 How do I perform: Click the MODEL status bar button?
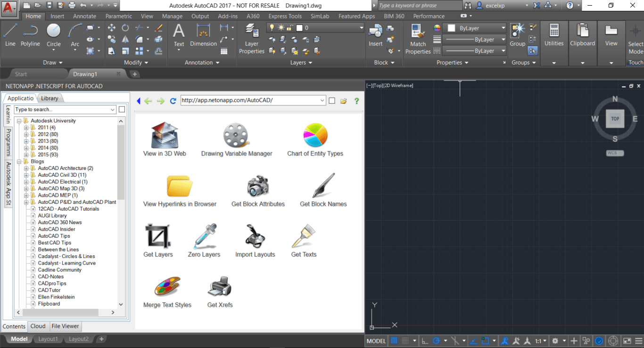376,340
